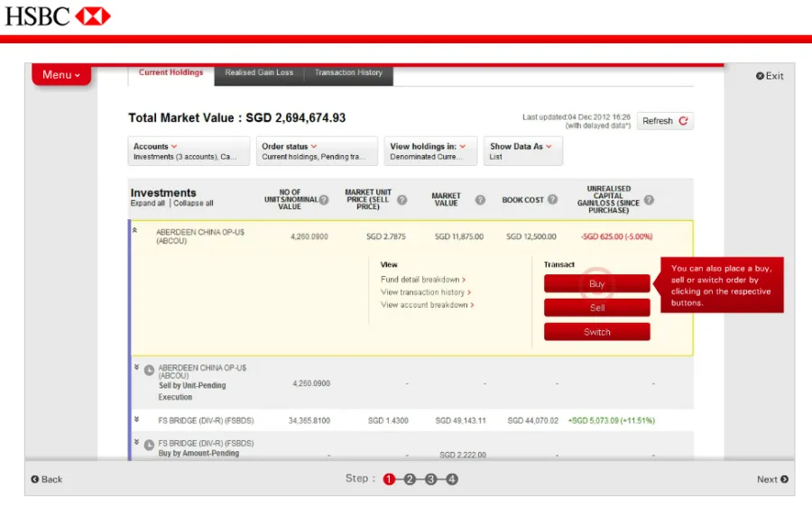
Task: Expand the FS Bridge (DIV-R) holding row
Action: (x=137, y=419)
